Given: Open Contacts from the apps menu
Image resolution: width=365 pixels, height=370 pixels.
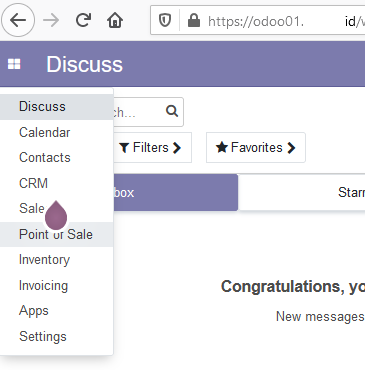Looking at the screenshot, I should tap(57, 158).
